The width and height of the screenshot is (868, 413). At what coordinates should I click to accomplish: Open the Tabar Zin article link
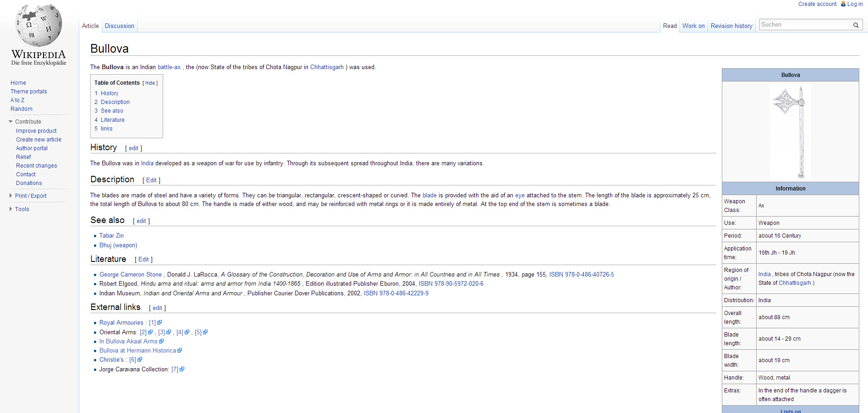(111, 236)
